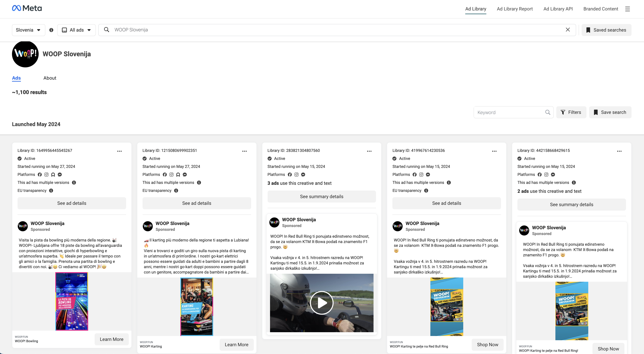This screenshot has width=644, height=354.
Task: Click Shop Now on ad 419967614230536
Action: 487,344
